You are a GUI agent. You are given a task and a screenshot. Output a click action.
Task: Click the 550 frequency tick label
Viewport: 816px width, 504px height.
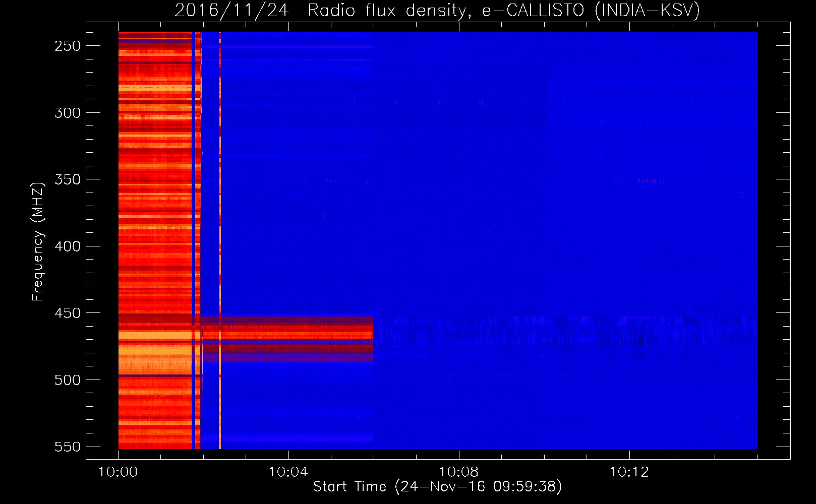pos(68,447)
